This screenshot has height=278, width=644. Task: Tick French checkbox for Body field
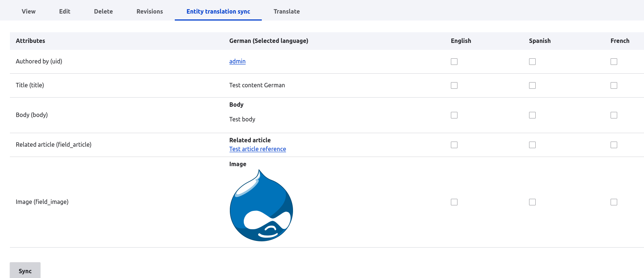click(x=614, y=115)
